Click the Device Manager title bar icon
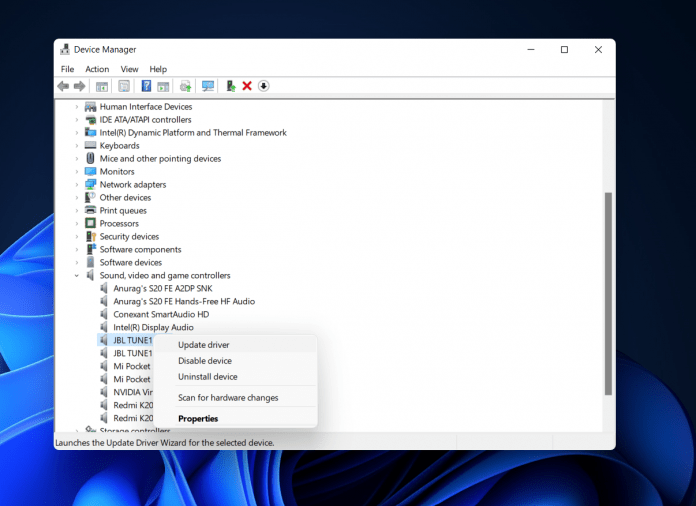The width and height of the screenshot is (696, 506). tap(65, 49)
